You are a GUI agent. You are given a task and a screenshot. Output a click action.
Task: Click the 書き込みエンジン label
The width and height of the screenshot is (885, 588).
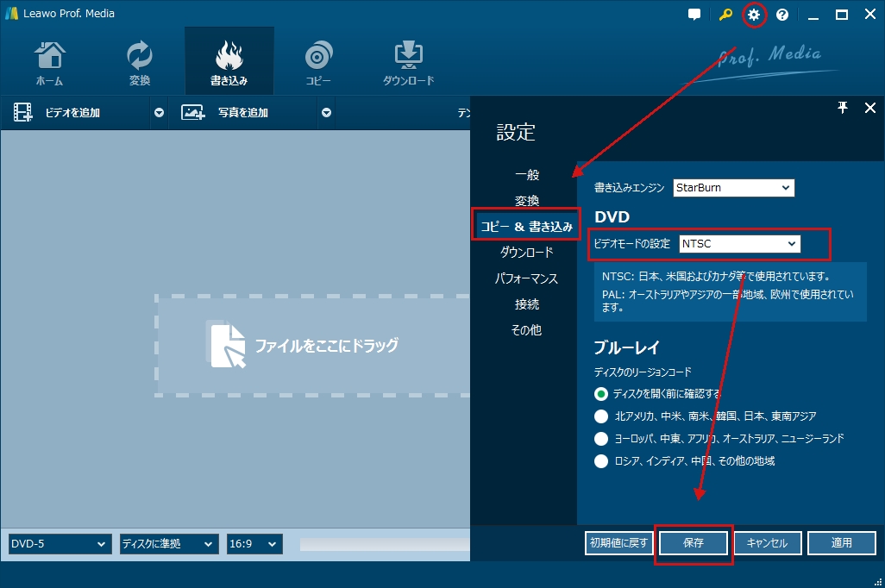tap(630, 188)
